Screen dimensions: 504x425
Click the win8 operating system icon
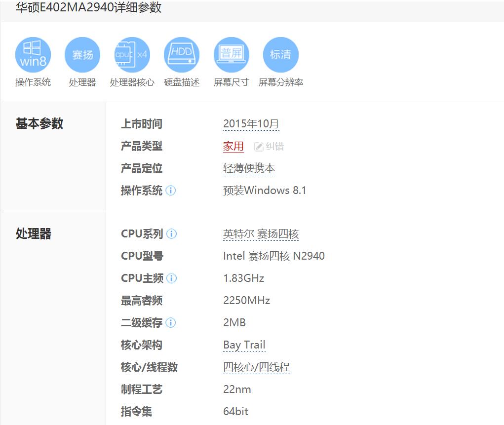[x=33, y=55]
